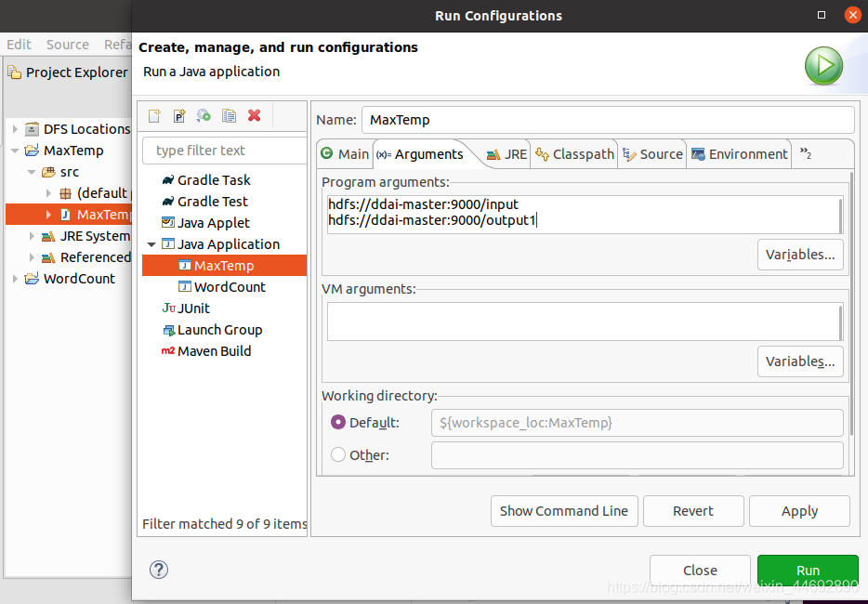This screenshot has height=604, width=868.
Task: Collapse the Java Application tree node
Action: (x=151, y=244)
